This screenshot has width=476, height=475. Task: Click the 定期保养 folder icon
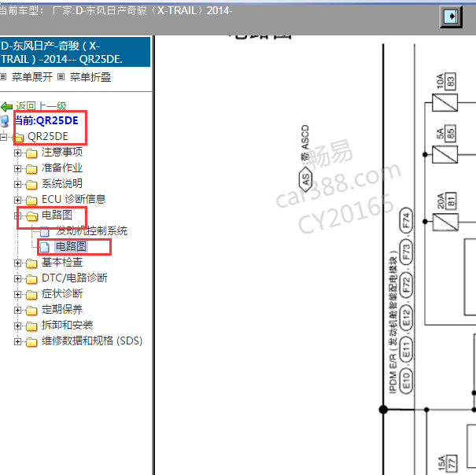coord(31,311)
